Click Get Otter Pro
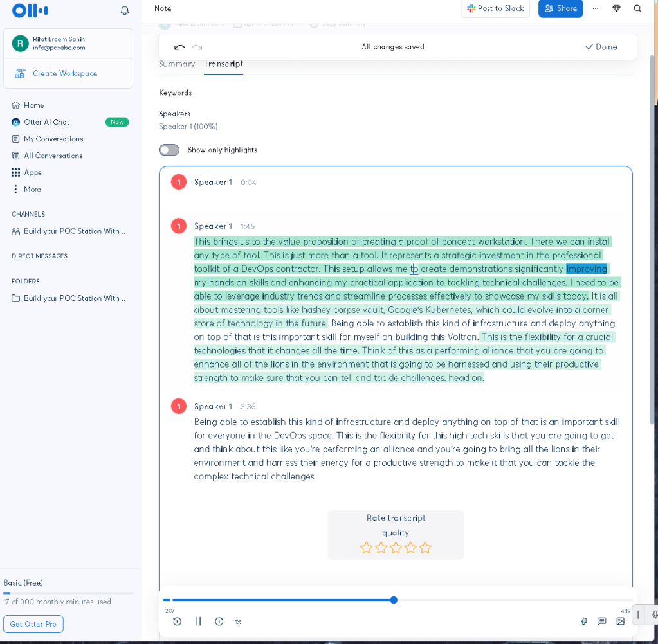Image resolution: width=658 pixels, height=644 pixels. pos(33,624)
